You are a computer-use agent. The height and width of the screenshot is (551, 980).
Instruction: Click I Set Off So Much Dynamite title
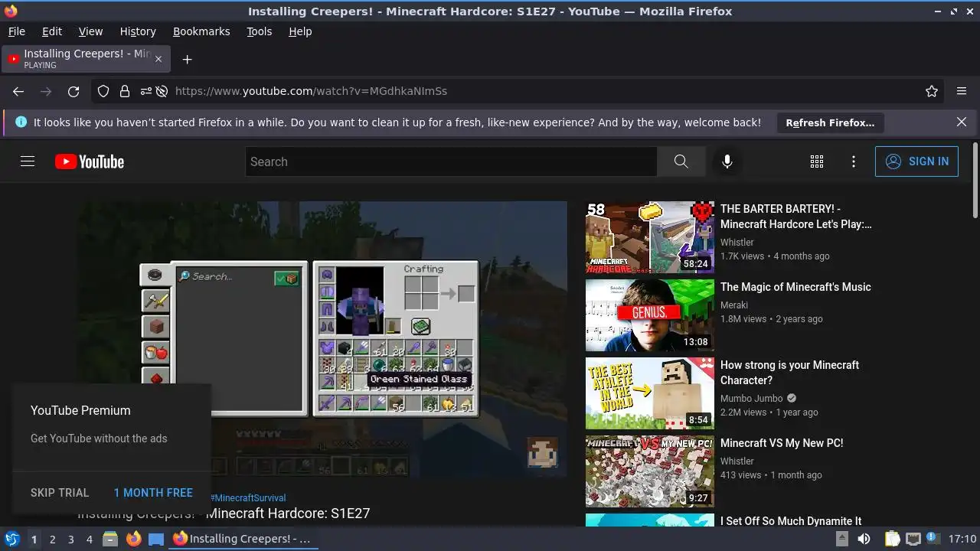791,521
